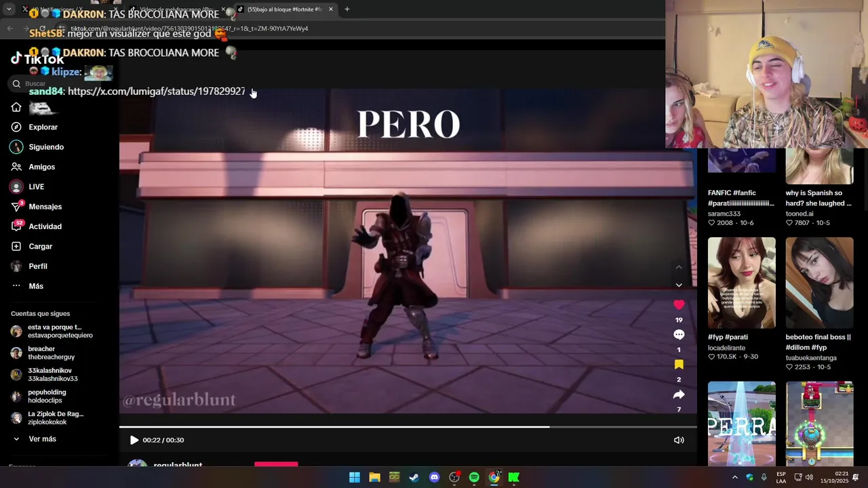Open Spotify from taskbar
Image resolution: width=868 pixels, height=488 pixels.
tap(474, 478)
